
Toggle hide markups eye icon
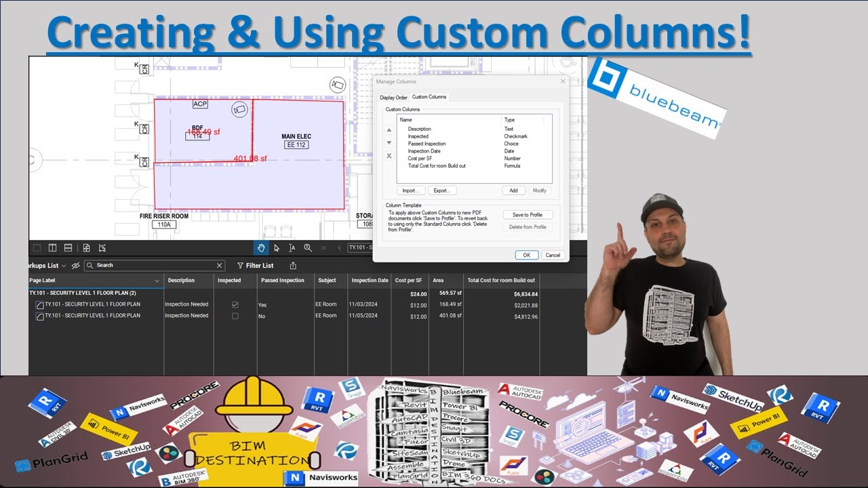76,266
